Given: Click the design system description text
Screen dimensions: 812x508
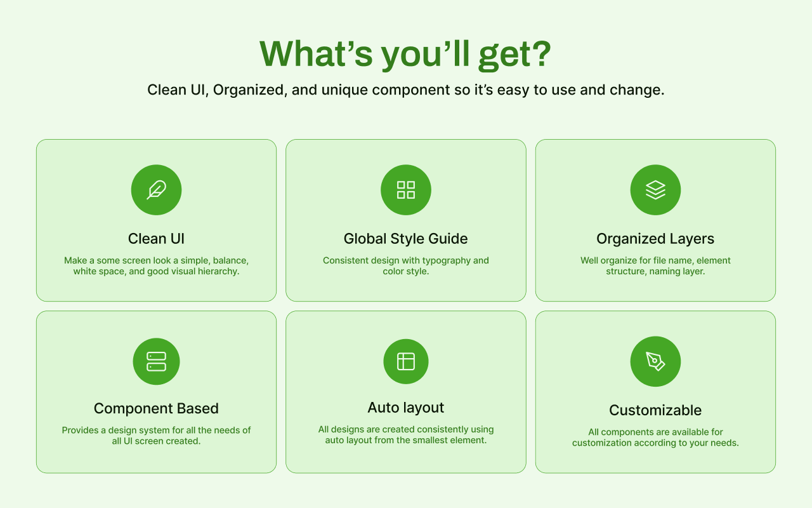Looking at the screenshot, I should click(156, 436).
